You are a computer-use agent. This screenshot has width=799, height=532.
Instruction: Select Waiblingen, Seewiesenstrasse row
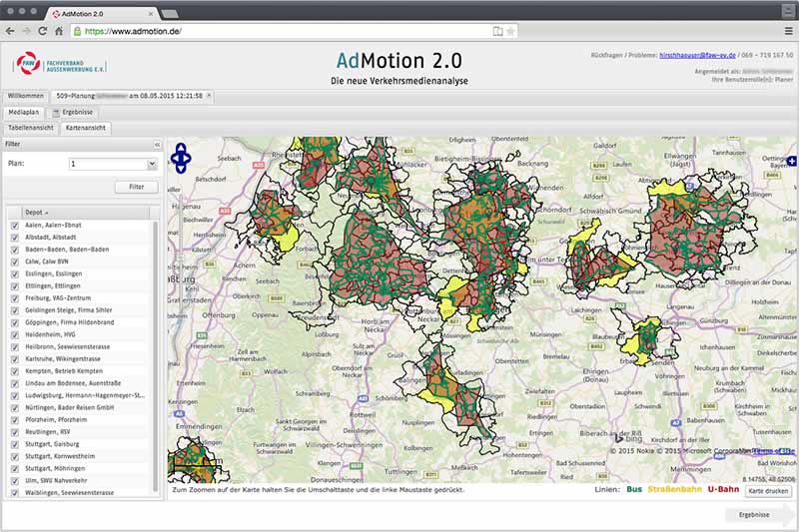click(x=80, y=492)
